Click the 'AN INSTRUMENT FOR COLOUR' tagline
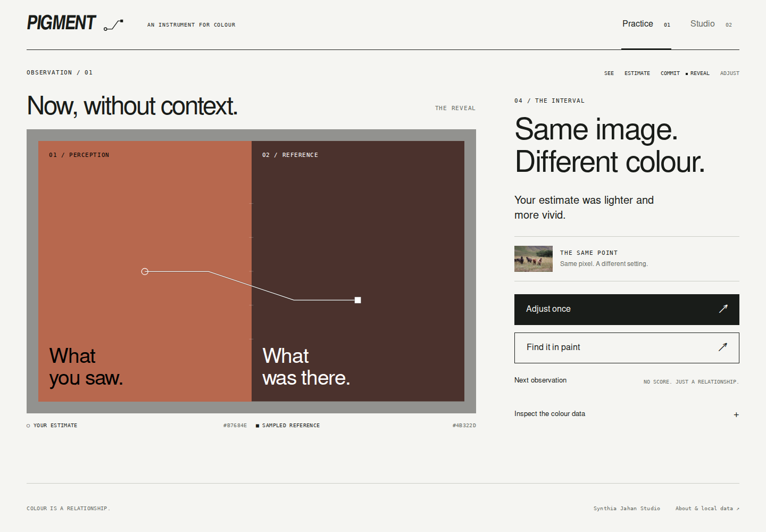 191,25
